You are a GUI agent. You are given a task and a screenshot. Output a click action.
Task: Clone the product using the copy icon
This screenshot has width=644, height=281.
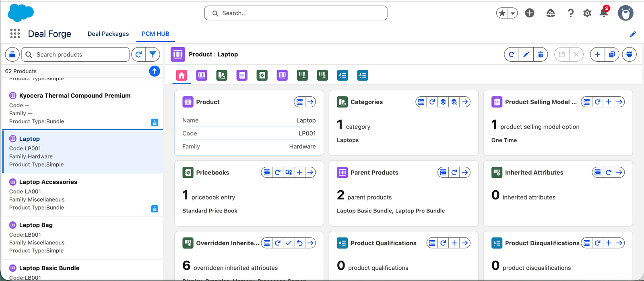[x=612, y=54]
